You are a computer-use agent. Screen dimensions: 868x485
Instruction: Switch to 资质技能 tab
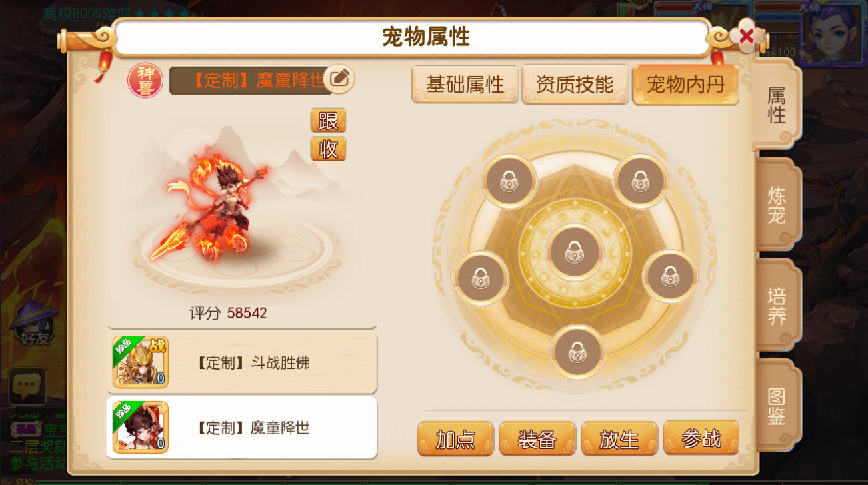(x=575, y=85)
